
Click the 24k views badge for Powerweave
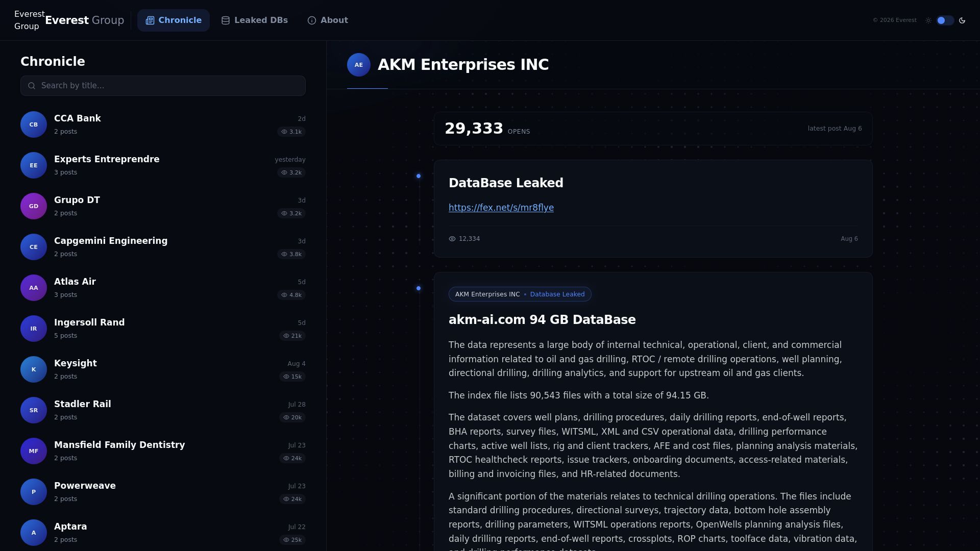[292, 499]
